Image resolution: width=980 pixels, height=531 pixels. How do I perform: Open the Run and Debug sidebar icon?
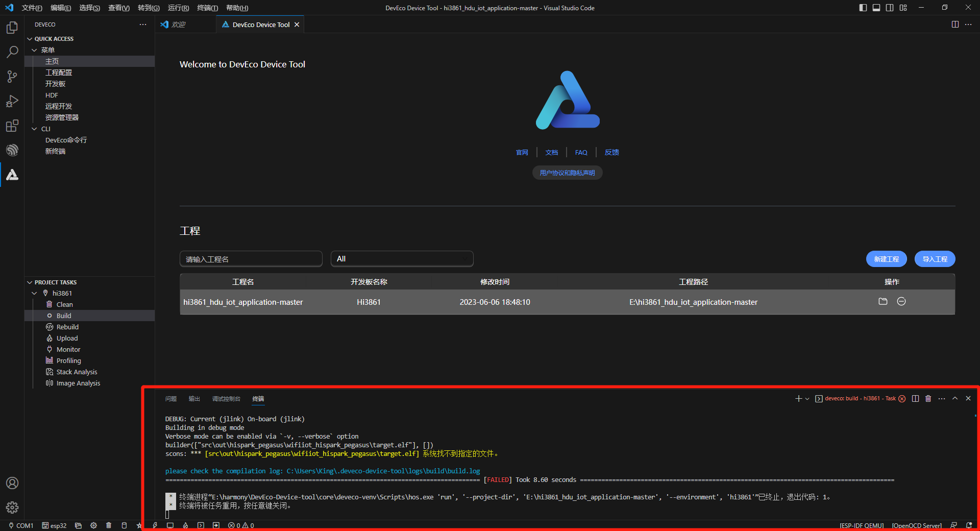pyautogui.click(x=12, y=101)
